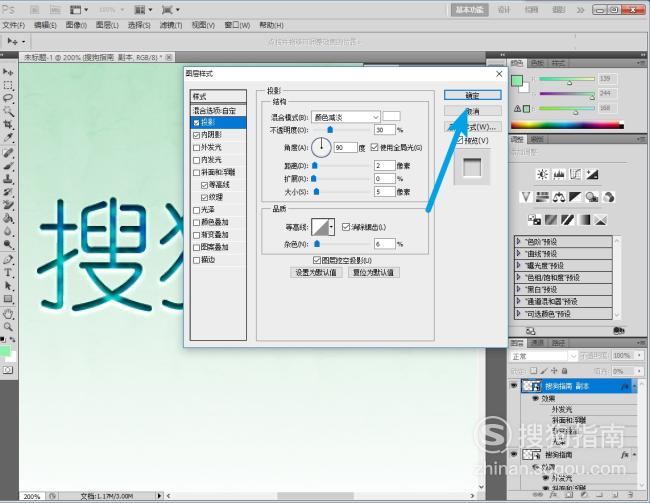Click the 取消 cancel button

(473, 111)
